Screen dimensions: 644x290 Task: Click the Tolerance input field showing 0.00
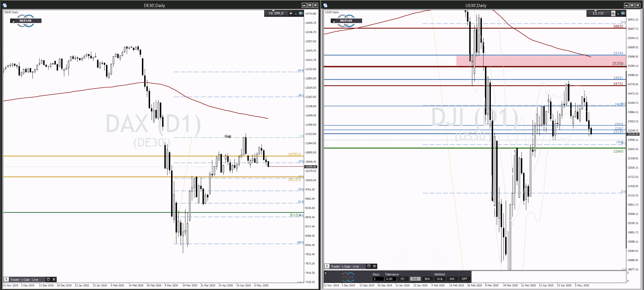[390, 279]
